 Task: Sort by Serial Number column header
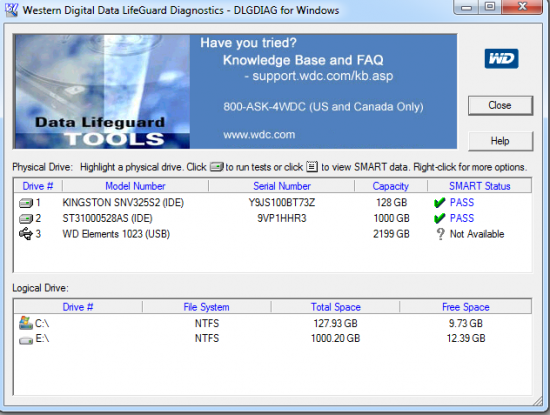(282, 186)
